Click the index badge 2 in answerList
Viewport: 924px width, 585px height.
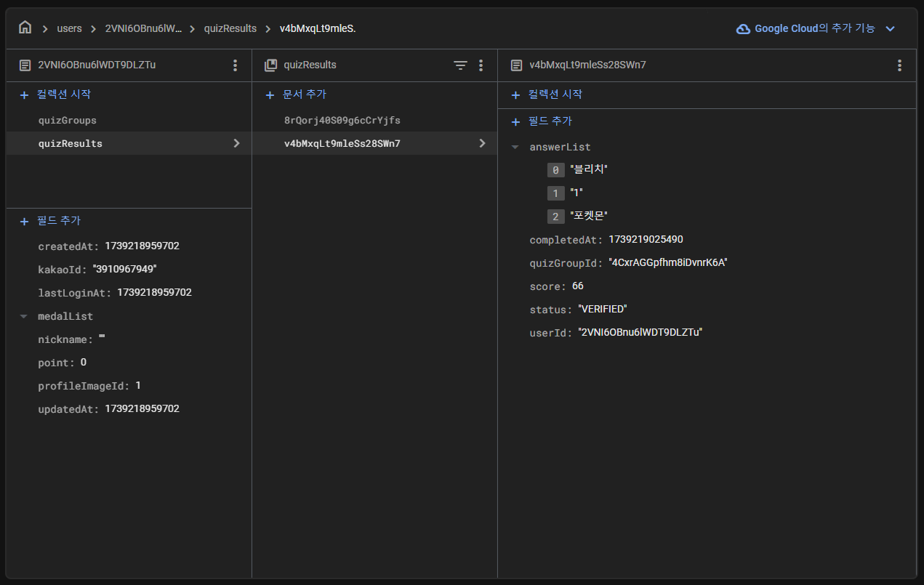[x=555, y=217]
